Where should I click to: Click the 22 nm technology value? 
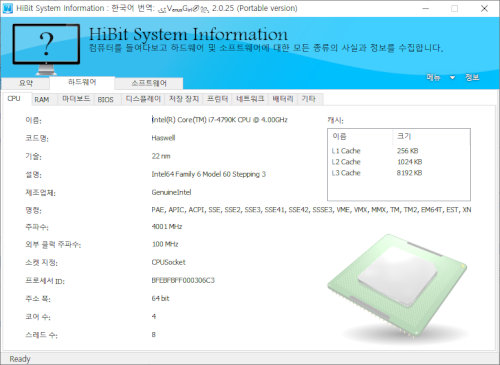point(161,156)
